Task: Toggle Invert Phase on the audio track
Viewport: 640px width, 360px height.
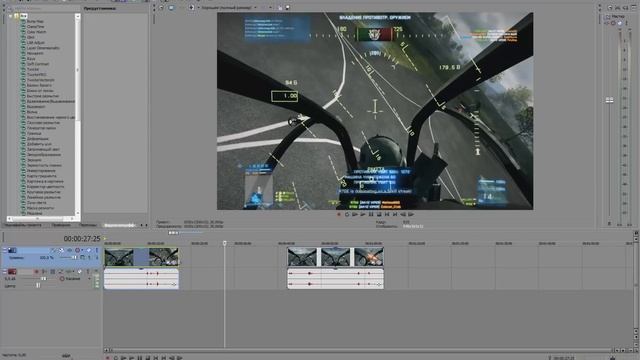Action: [44, 271]
